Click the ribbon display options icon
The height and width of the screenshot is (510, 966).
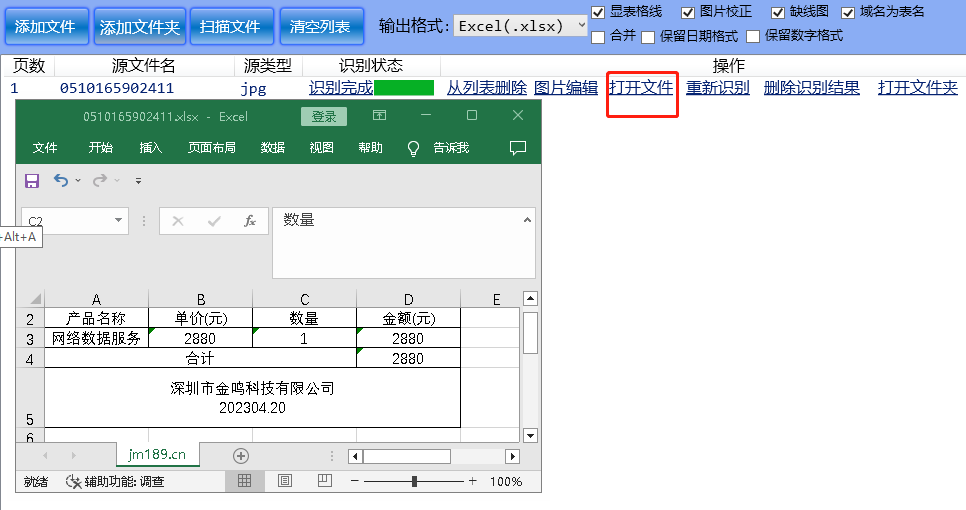[380, 115]
